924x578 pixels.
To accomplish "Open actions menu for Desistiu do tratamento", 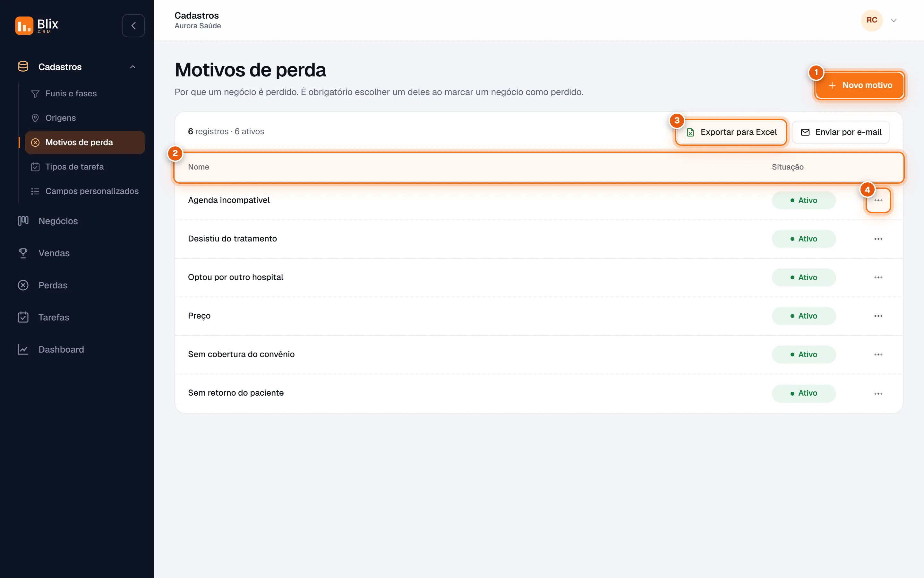I will tap(878, 239).
